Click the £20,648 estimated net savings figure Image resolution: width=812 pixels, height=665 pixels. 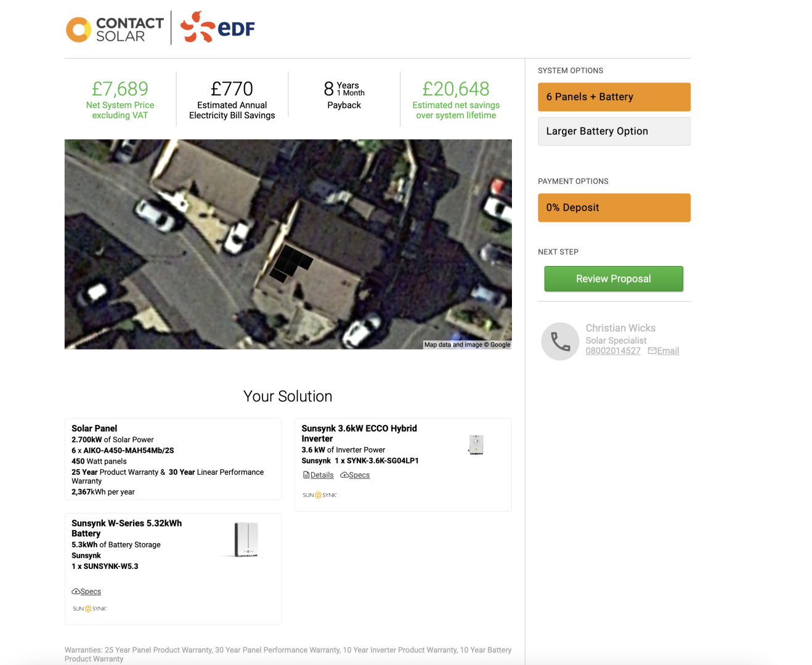pos(455,89)
